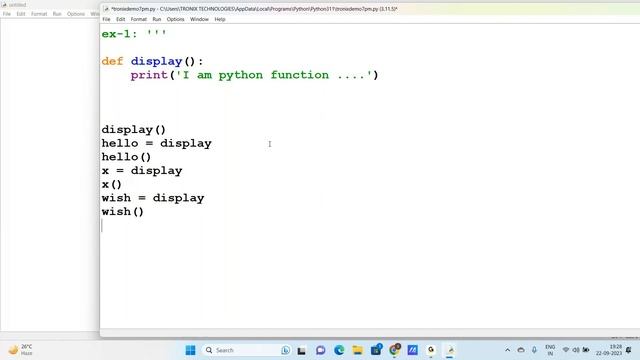Open File Explorer from taskbar
Image resolution: width=640 pixels, height=360 pixels.
click(x=358, y=350)
